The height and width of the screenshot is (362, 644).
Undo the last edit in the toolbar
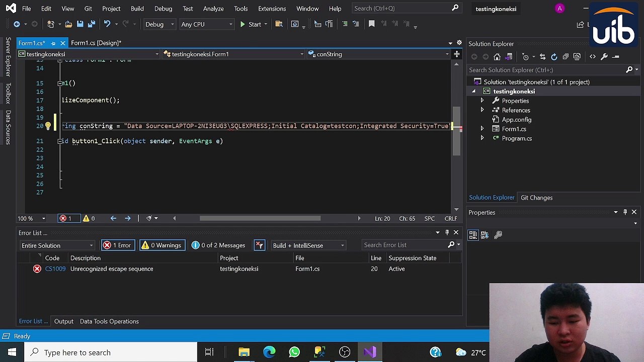coord(107,24)
